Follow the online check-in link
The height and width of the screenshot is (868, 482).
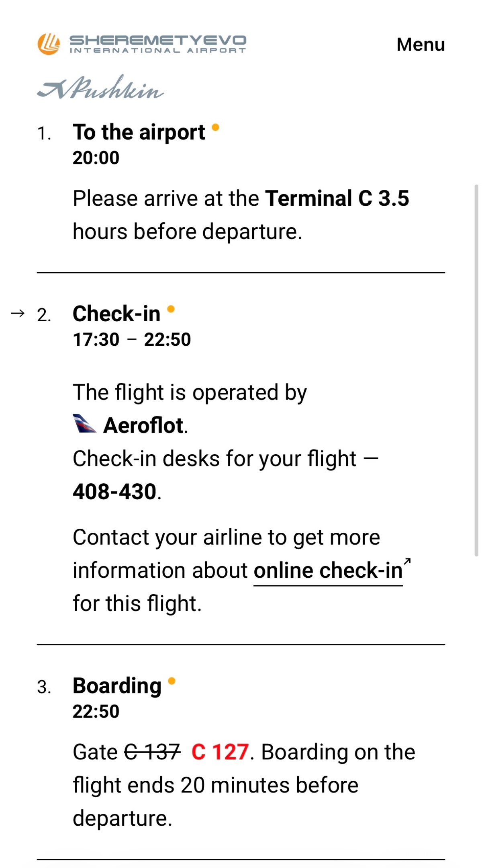point(328,570)
